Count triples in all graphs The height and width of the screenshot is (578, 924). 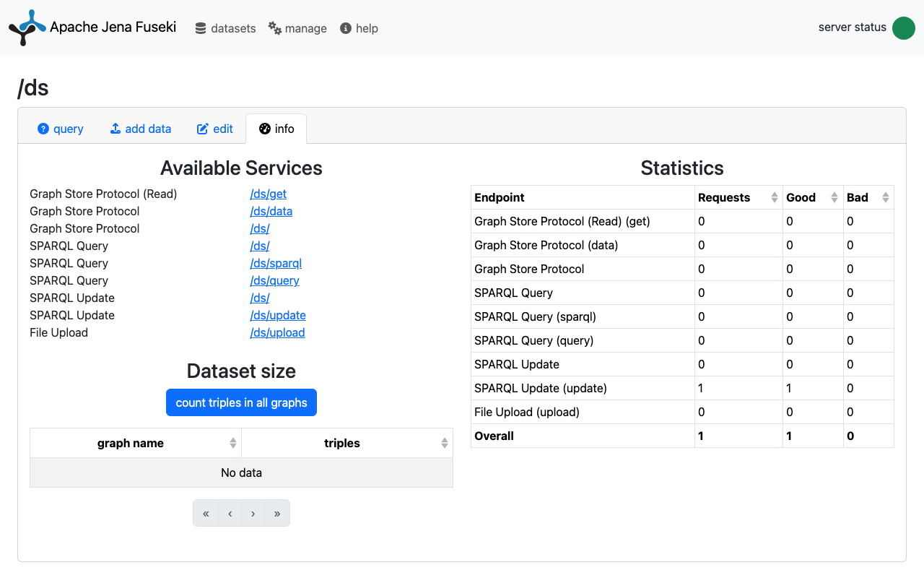click(241, 402)
